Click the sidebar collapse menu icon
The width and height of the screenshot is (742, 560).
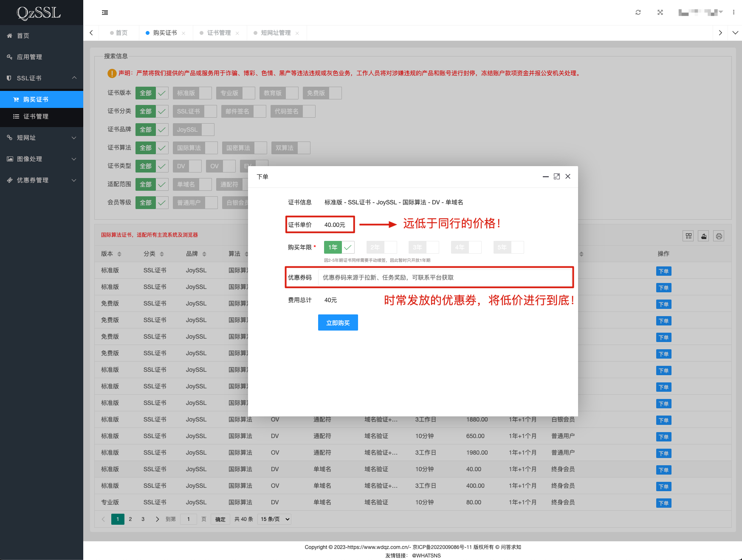pyautogui.click(x=105, y=12)
